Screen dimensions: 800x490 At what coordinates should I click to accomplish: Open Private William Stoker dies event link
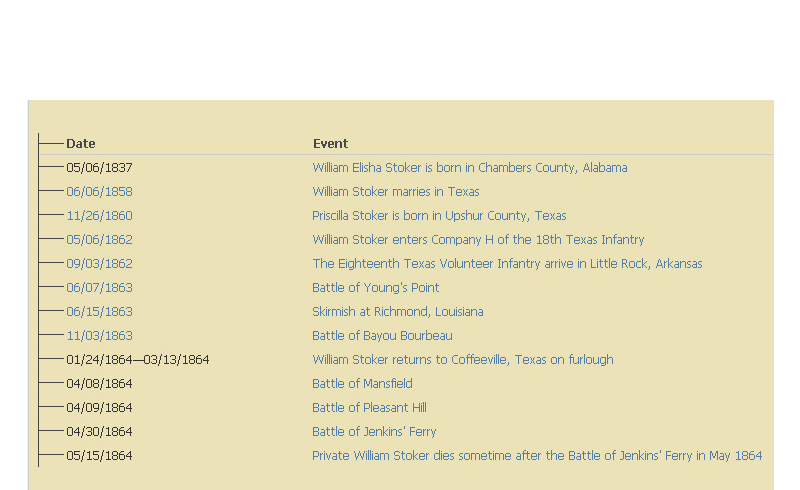click(537, 456)
